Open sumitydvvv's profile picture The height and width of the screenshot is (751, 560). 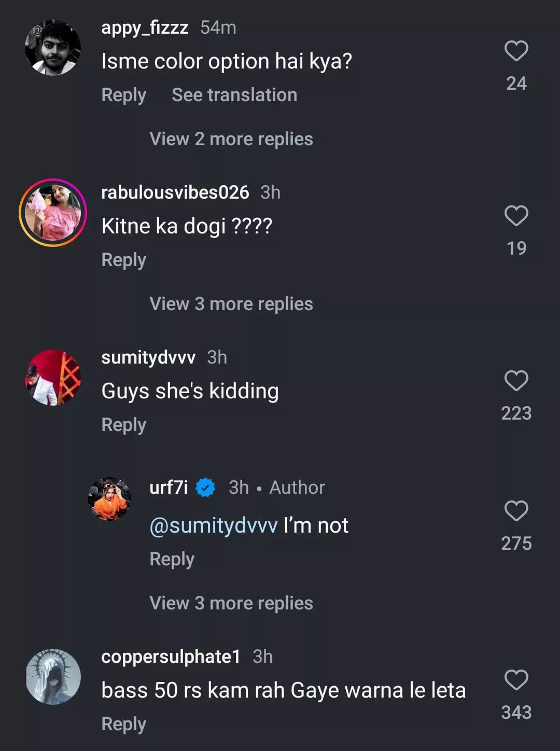pyautogui.click(x=53, y=378)
